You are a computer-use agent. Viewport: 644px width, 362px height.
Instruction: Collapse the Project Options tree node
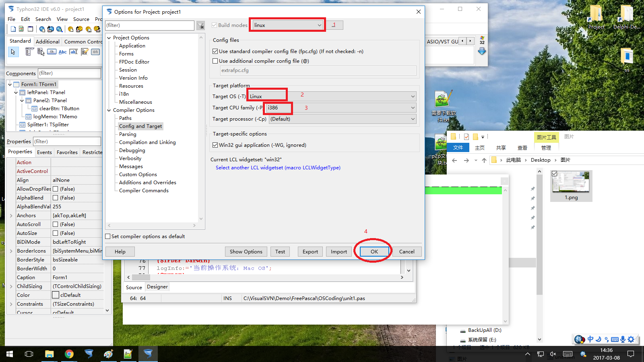109,38
